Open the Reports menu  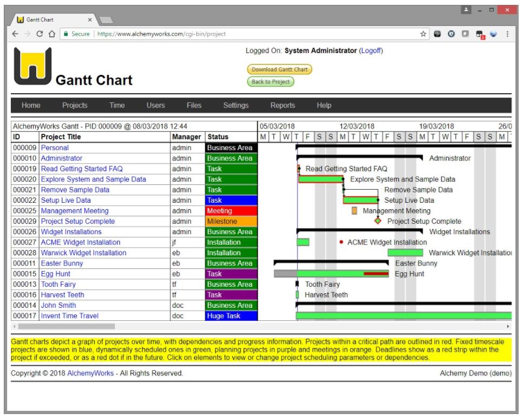[x=283, y=105]
